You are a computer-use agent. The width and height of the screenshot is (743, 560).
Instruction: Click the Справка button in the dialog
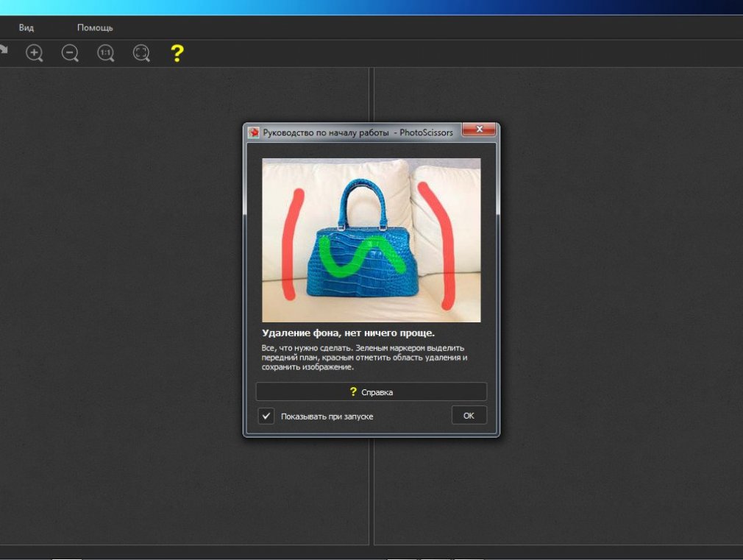[371, 391]
